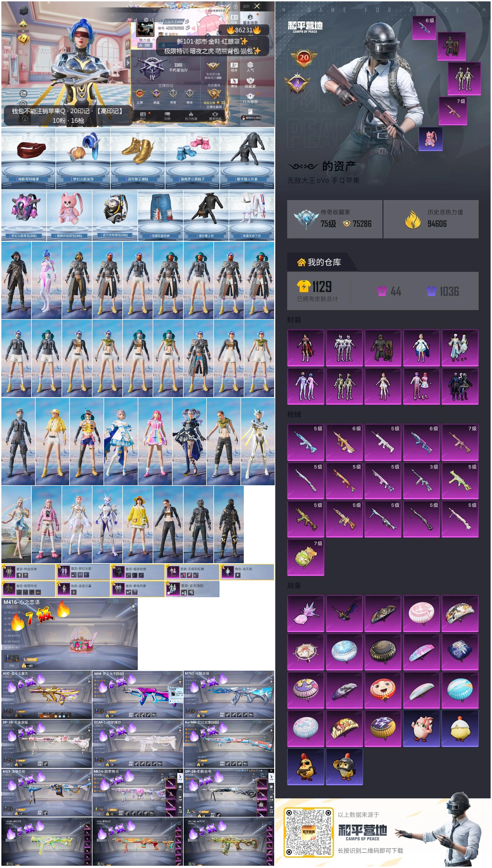
Task: Switch to the 热力档案 tab
Action: [x=191, y=116]
